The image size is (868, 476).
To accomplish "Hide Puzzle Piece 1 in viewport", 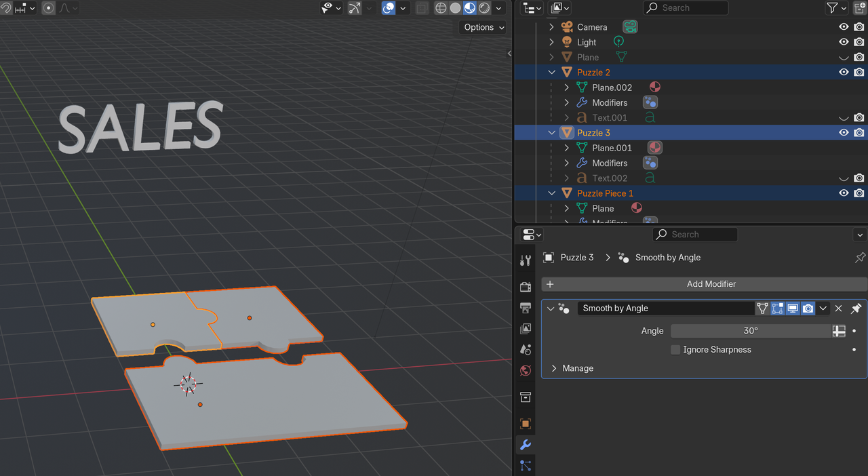I will pyautogui.click(x=844, y=193).
